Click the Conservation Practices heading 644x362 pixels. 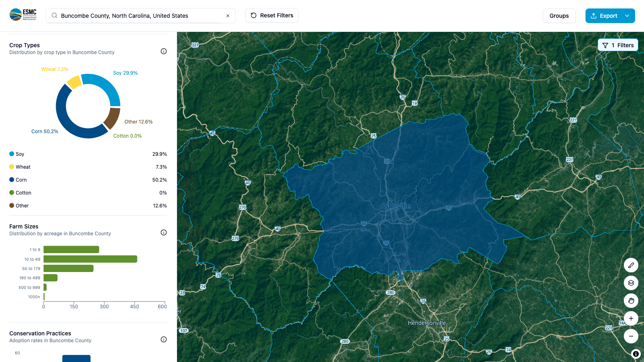(x=40, y=333)
